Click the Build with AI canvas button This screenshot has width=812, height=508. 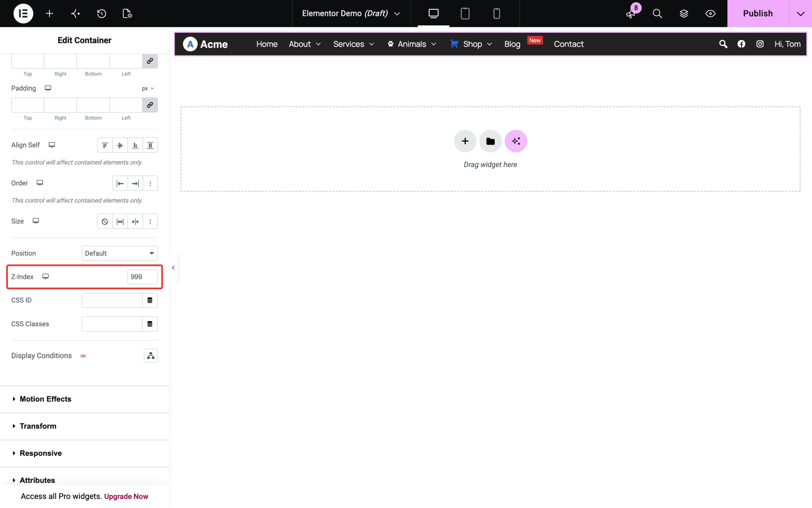point(516,141)
